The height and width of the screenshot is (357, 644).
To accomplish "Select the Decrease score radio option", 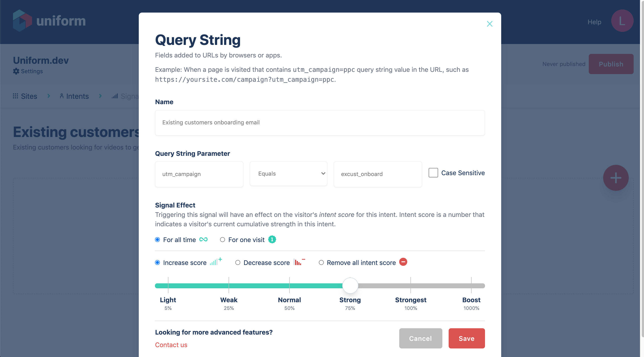I will coord(238,262).
